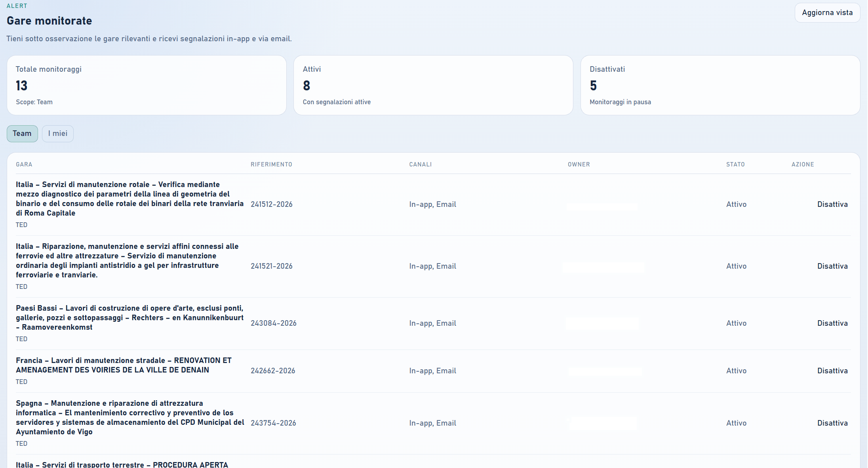Click the STATO column header
This screenshot has width=868, height=468.
coord(735,164)
